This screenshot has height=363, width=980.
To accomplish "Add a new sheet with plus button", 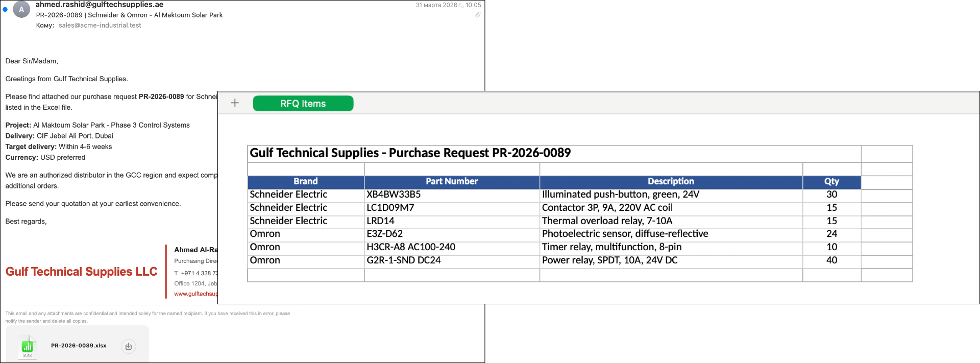I will (x=235, y=103).
